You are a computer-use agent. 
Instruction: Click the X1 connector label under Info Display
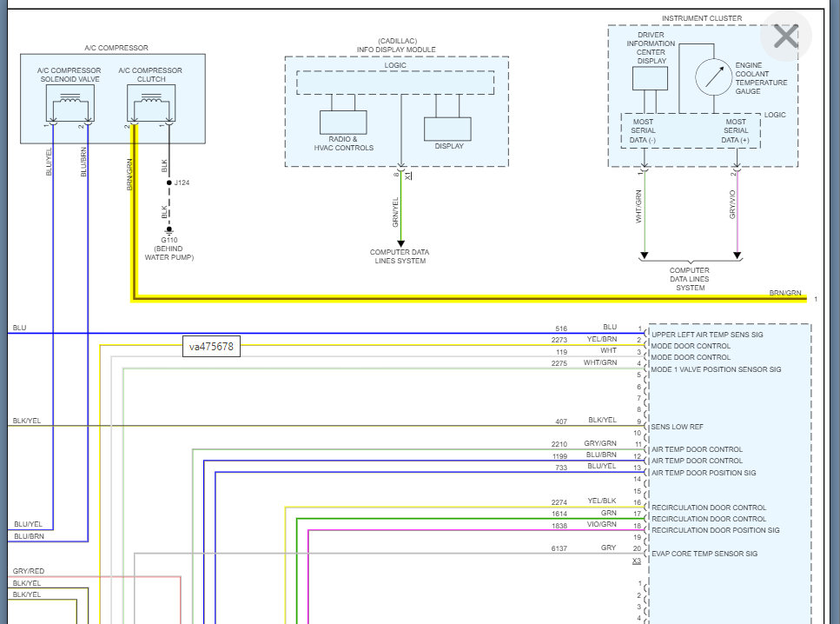[x=408, y=176]
